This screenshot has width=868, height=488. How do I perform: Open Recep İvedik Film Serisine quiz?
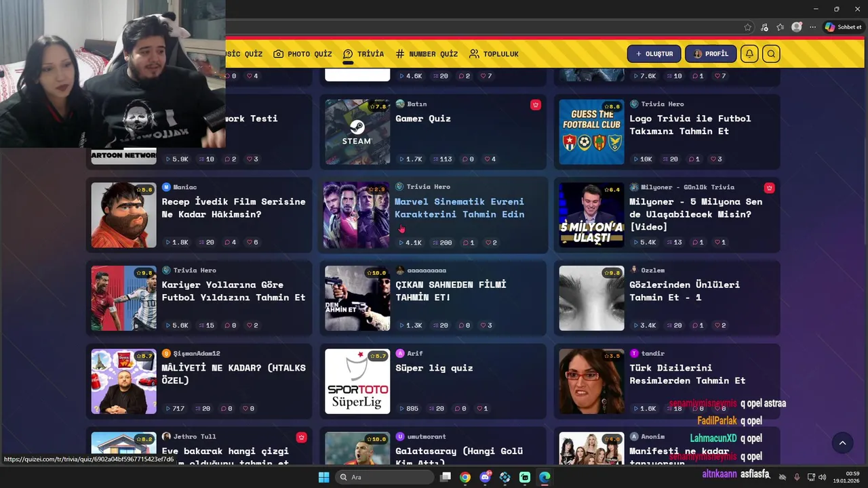(x=233, y=208)
